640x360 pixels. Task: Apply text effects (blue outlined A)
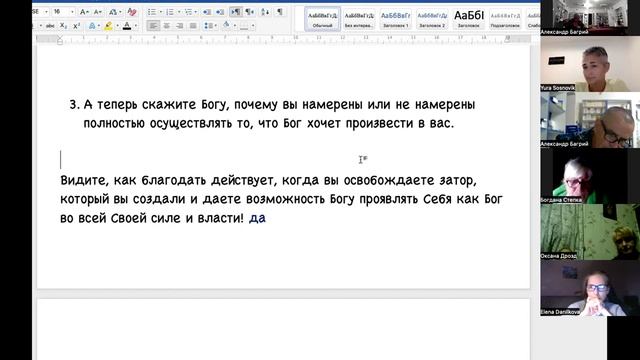coord(92,26)
